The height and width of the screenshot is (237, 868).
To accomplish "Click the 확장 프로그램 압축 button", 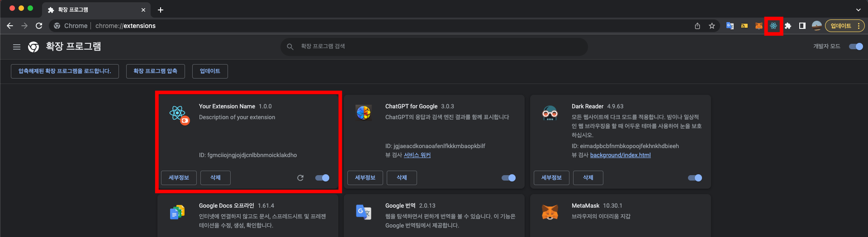I will 155,71.
